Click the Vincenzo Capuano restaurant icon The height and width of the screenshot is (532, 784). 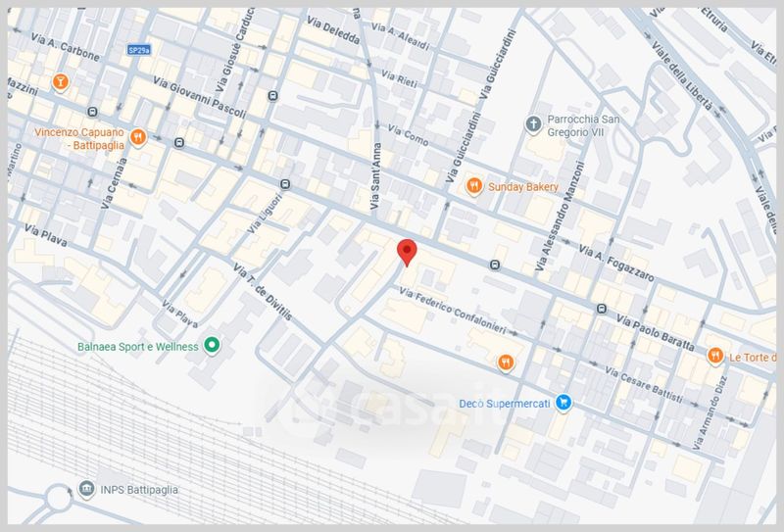pos(138,138)
